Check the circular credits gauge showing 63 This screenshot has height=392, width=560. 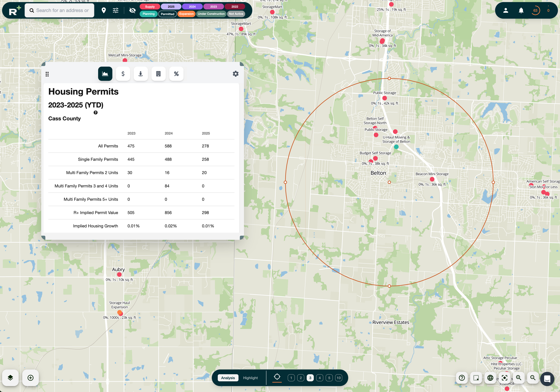click(x=536, y=10)
